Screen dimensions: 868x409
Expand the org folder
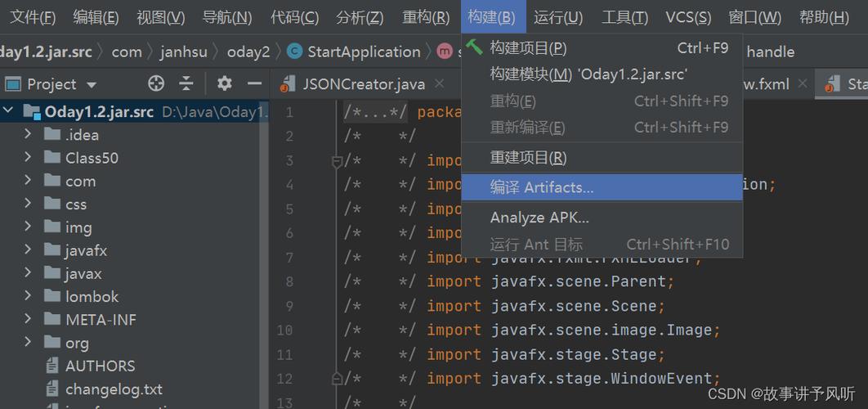28,343
